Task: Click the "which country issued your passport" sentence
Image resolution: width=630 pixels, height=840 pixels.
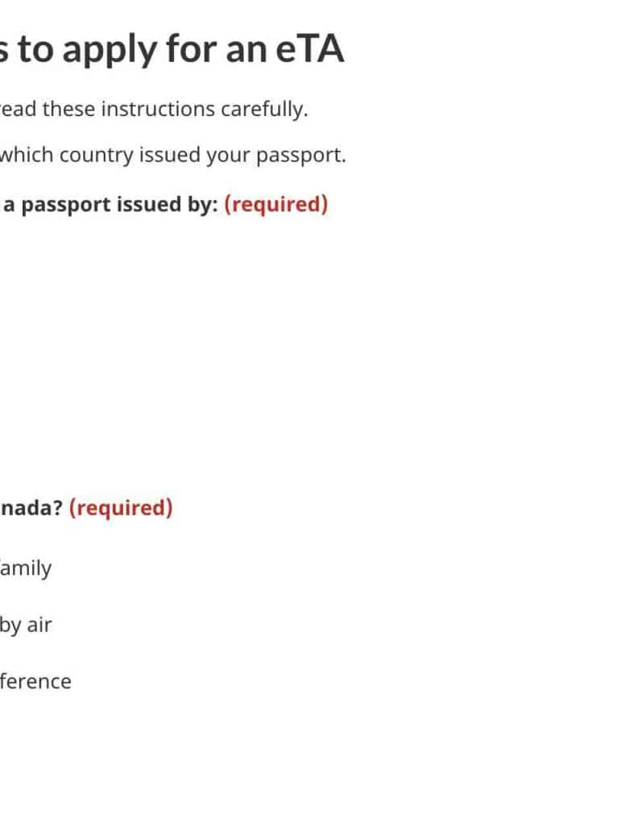Action: (x=172, y=155)
